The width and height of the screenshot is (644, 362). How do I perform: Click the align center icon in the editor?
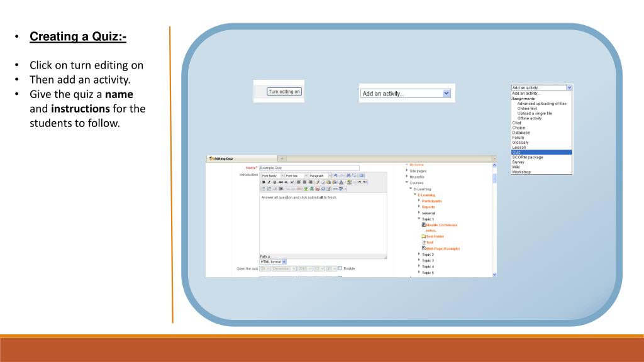(305, 182)
